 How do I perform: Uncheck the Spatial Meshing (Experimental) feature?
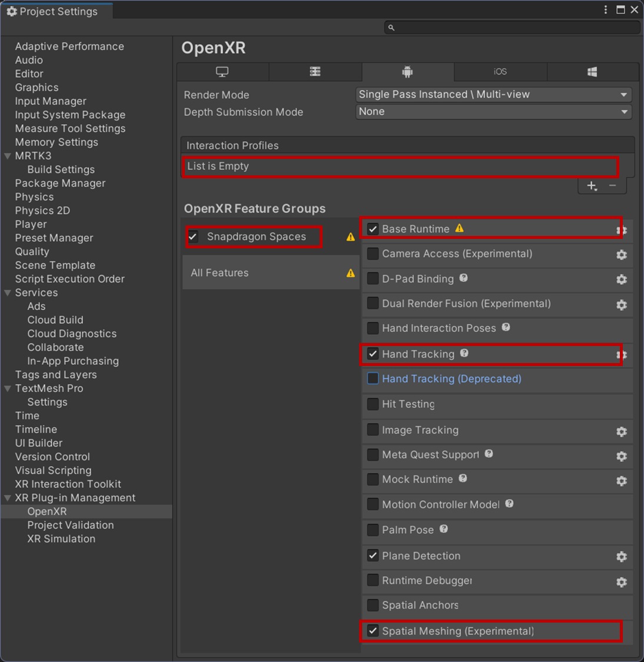373,631
